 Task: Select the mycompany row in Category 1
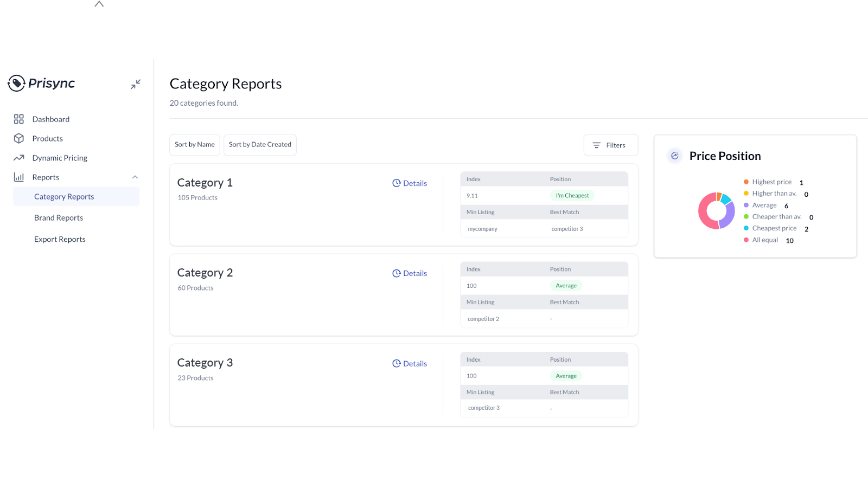[482, 228]
